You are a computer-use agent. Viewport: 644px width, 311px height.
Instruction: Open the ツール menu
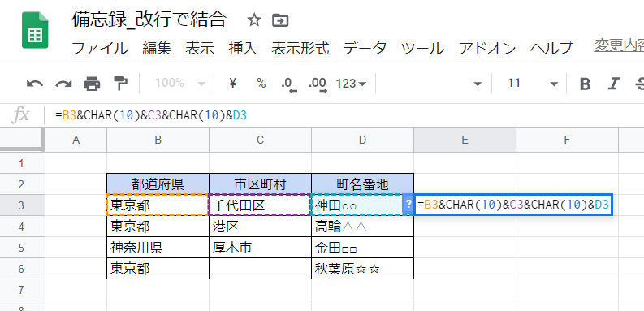point(422,49)
